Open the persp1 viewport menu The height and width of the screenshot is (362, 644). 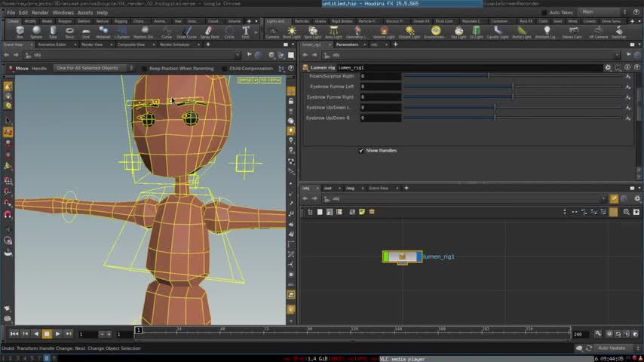coord(247,80)
